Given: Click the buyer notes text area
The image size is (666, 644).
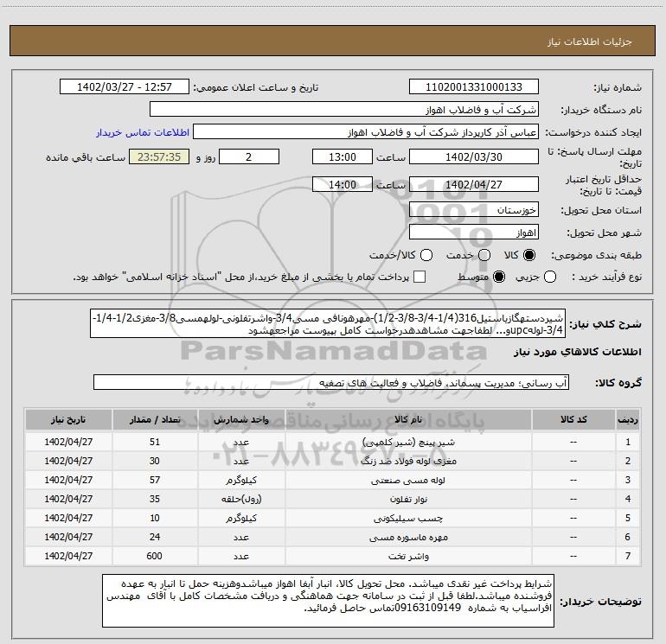Looking at the screenshot, I should (329, 601).
